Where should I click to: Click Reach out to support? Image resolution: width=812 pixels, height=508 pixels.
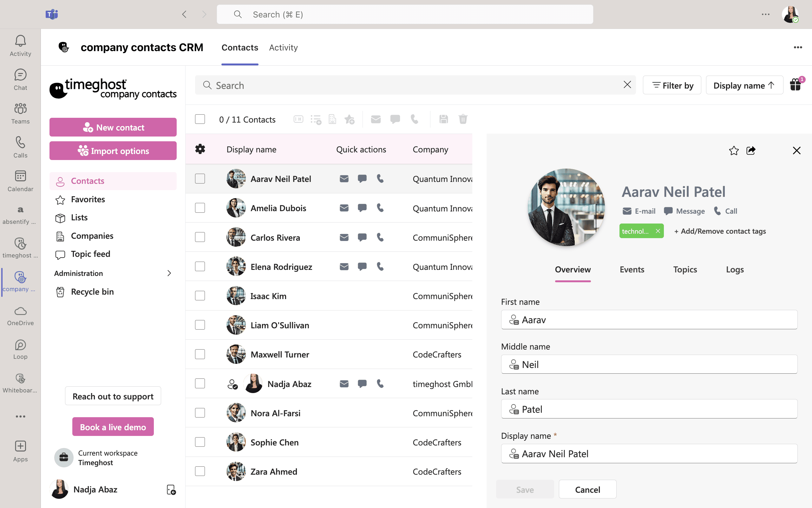(113, 396)
